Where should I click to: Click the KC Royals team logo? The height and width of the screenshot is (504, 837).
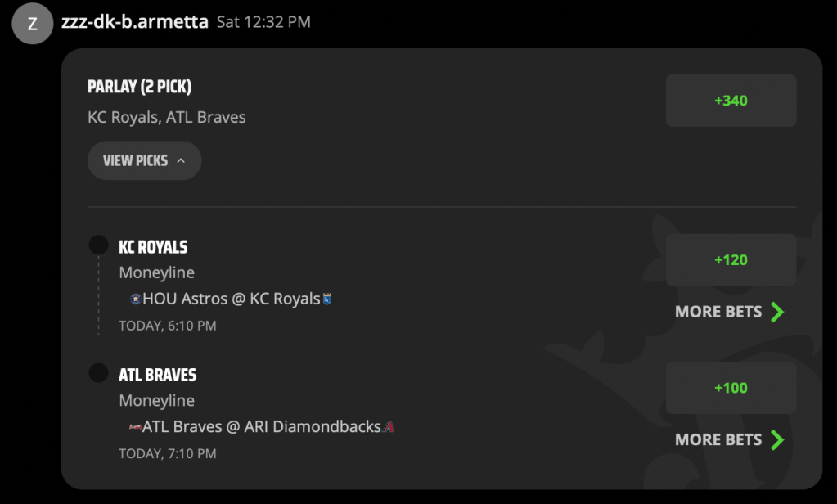point(326,299)
